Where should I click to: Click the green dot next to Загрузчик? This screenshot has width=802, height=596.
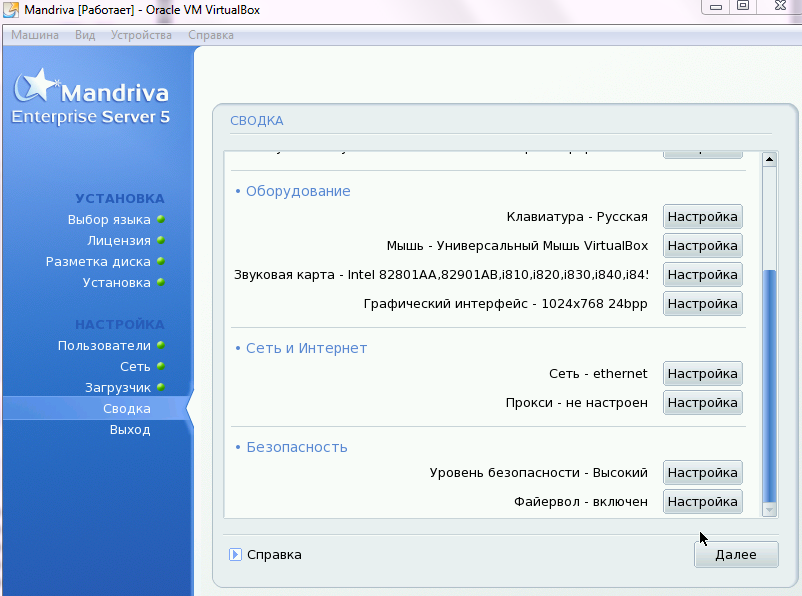pyautogui.click(x=161, y=387)
